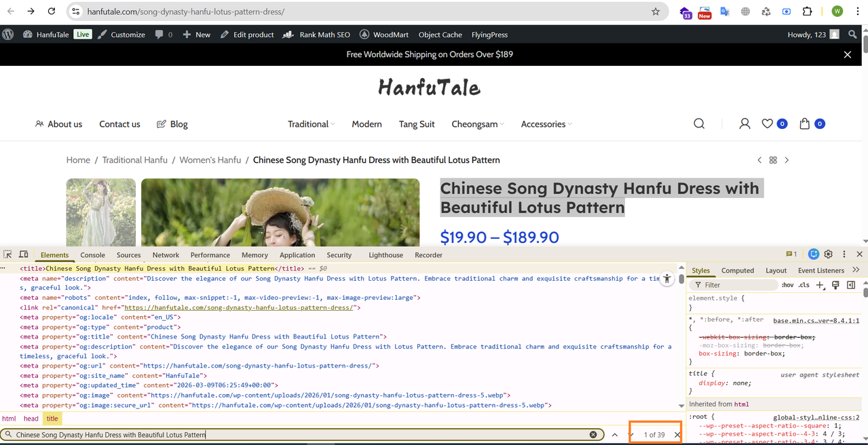The width and height of the screenshot is (868, 445).
Task: Open the WordPress logo menu
Action: click(x=8, y=35)
